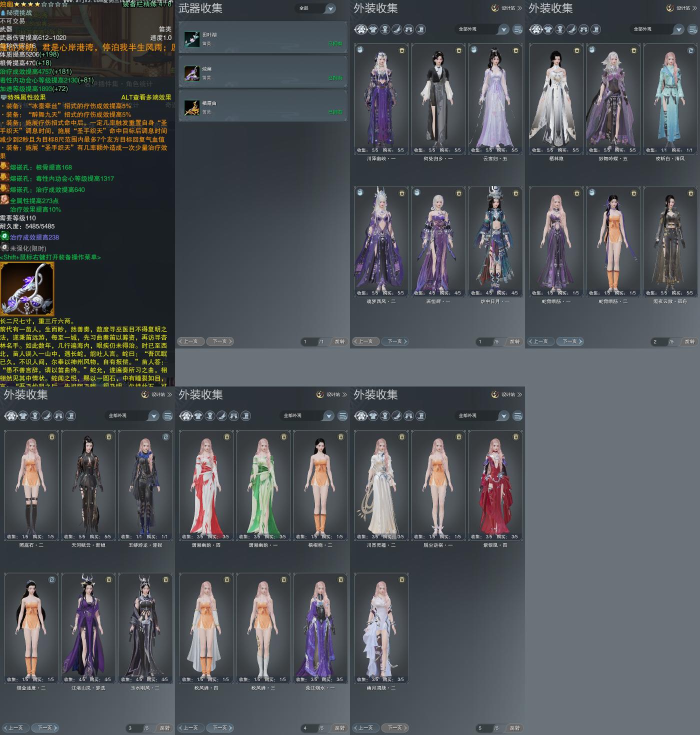
Task: Click the trash icon on 江渚山岚·梦迭 card
Action: pyautogui.click(x=109, y=579)
